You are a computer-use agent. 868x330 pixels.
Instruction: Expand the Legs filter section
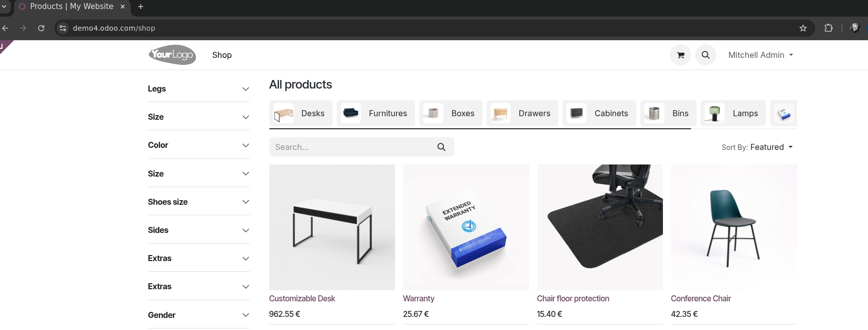click(x=199, y=89)
